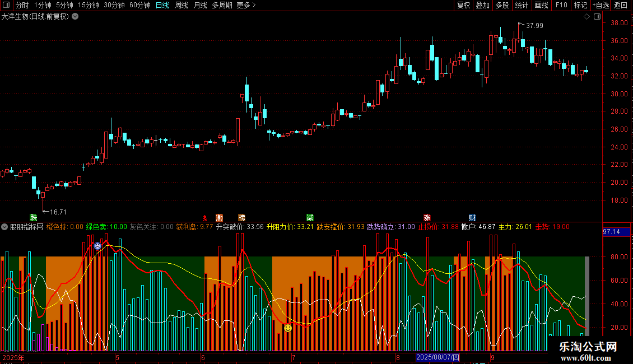Open 多股 multi-stock view
Image resolution: width=633 pixels, height=364 pixels.
tap(502, 5)
